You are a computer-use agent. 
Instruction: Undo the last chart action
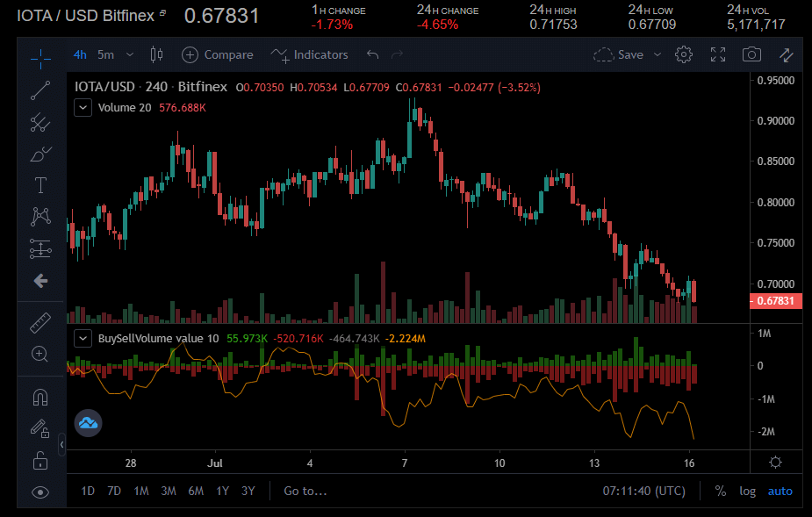click(x=372, y=54)
